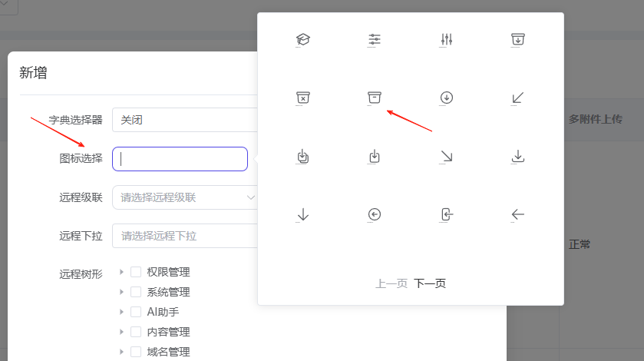The width and height of the screenshot is (644, 361).
Task: Focus the 图标选择 input field
Action: (x=180, y=159)
